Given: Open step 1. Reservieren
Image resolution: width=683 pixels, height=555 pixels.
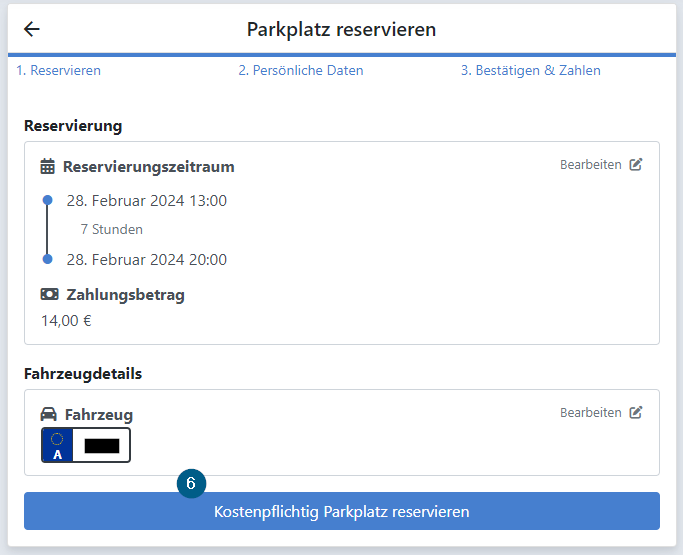Looking at the screenshot, I should (x=58, y=70).
